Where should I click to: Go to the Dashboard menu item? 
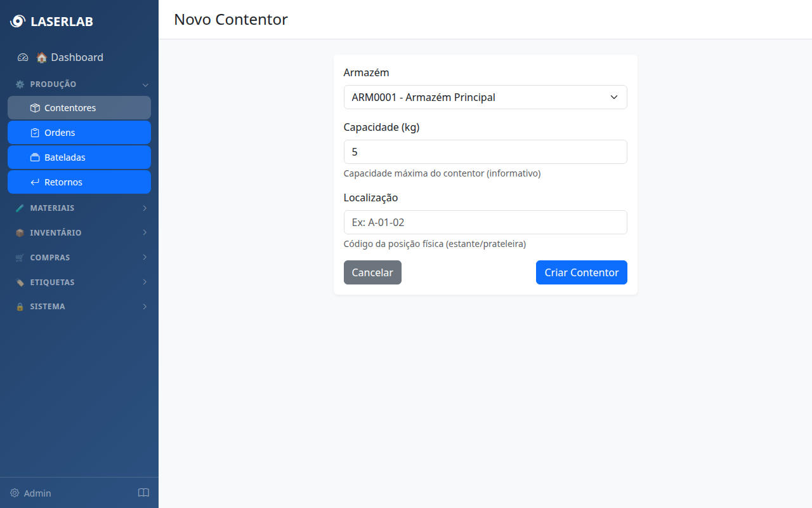point(76,57)
